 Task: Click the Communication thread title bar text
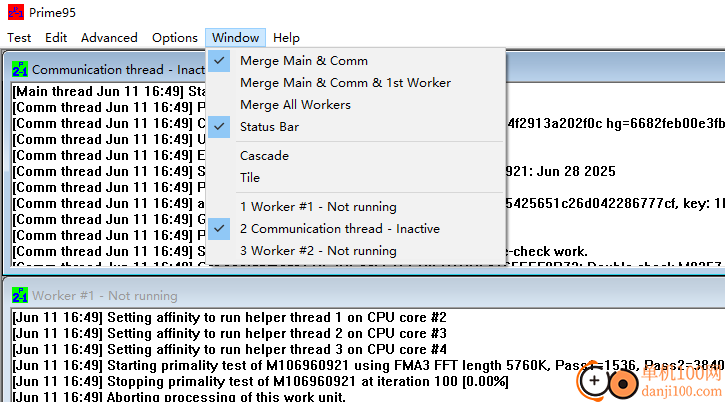click(118, 70)
